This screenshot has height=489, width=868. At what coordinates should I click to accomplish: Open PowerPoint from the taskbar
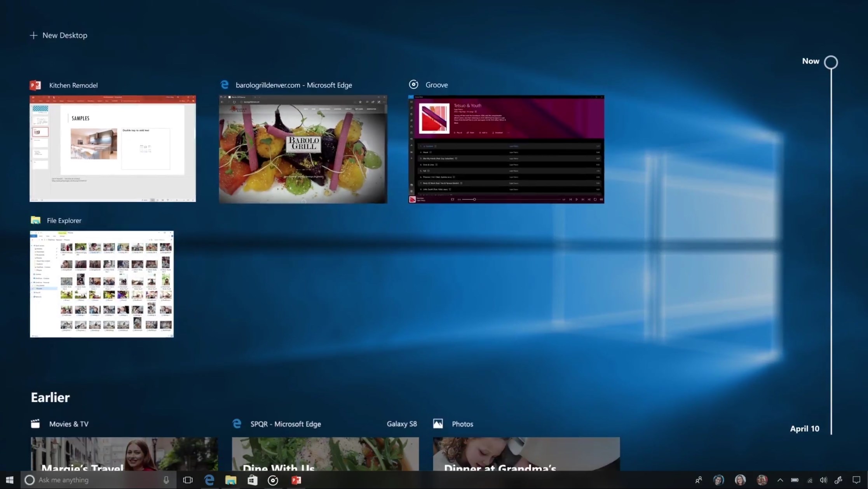pos(296,480)
